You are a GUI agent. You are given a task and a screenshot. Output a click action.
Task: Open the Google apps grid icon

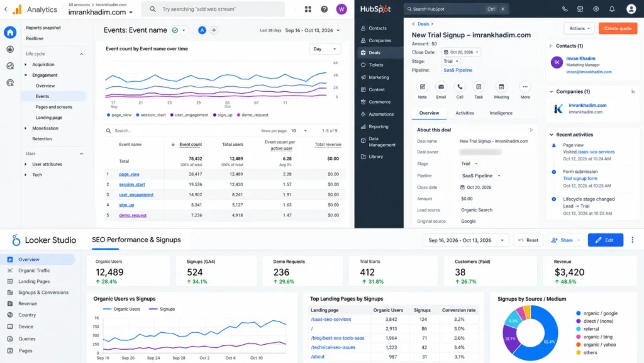(x=308, y=9)
